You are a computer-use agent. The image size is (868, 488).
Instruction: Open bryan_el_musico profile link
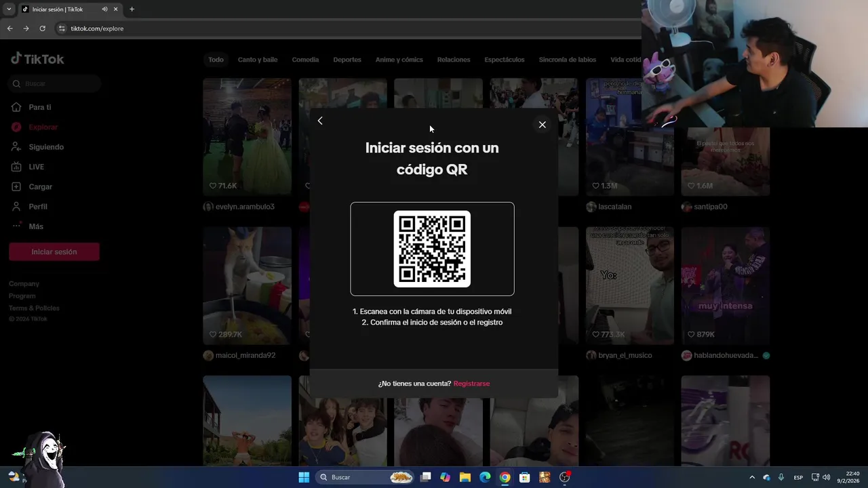[625, 355]
